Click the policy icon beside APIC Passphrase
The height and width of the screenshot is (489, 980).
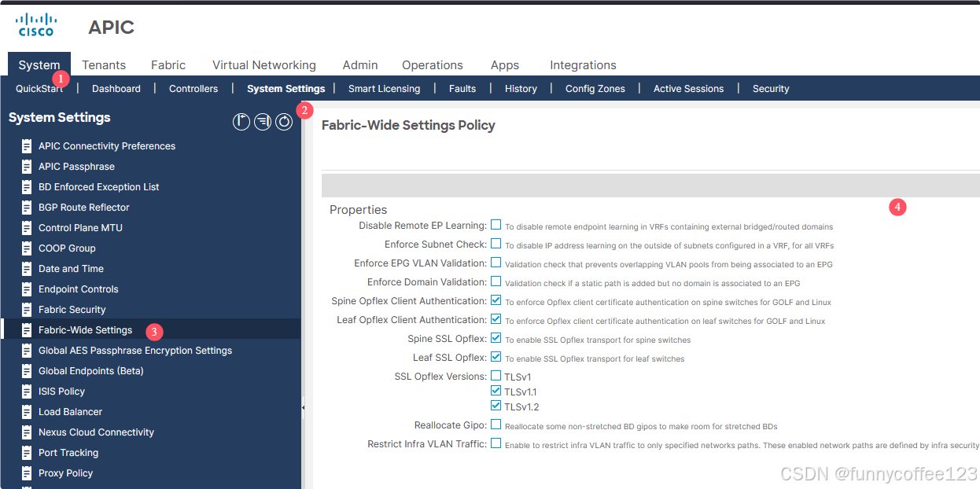click(27, 167)
